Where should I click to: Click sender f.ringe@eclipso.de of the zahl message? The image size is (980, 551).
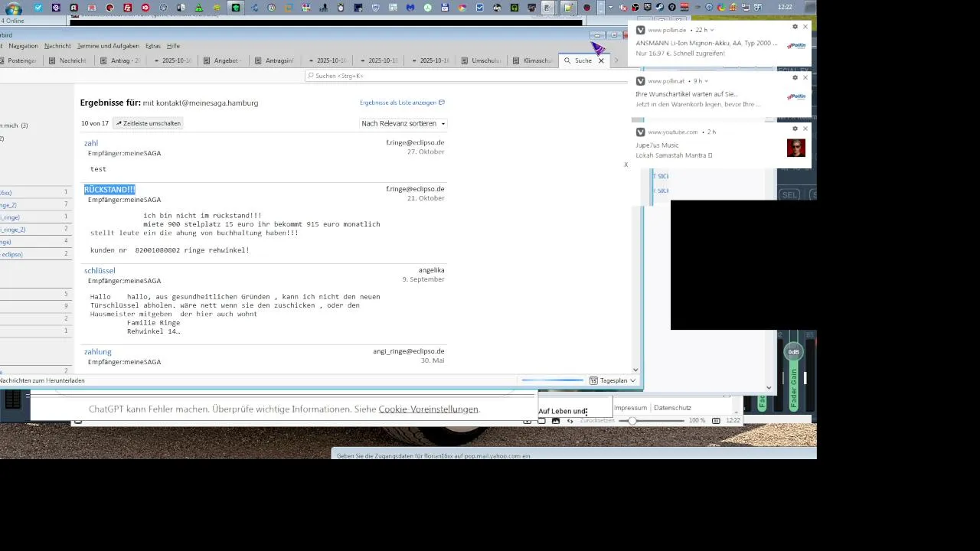pos(415,143)
